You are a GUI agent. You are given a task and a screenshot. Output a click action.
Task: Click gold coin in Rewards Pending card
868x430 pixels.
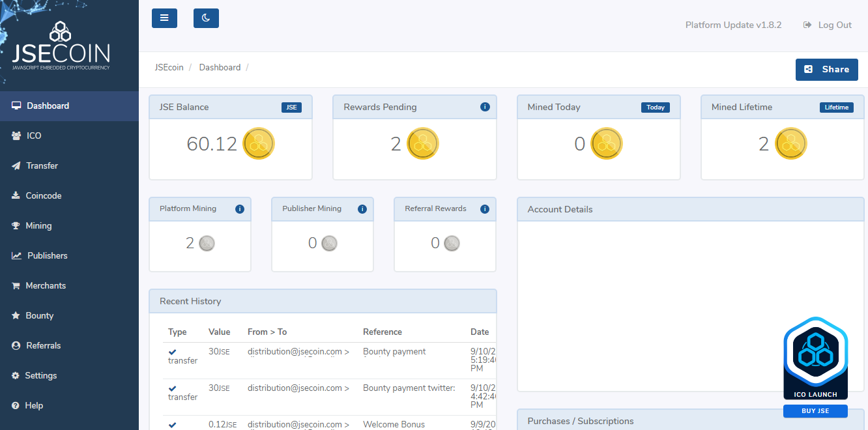423,143
